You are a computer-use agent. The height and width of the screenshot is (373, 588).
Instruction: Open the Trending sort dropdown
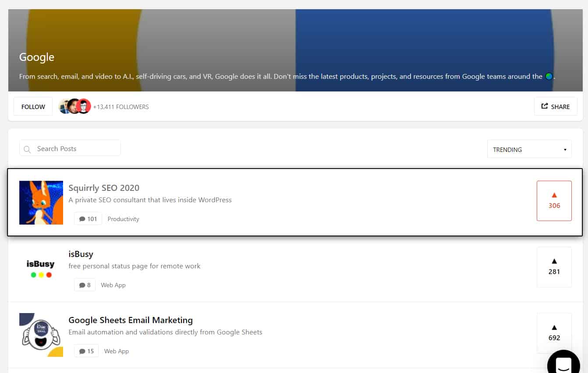click(x=529, y=149)
